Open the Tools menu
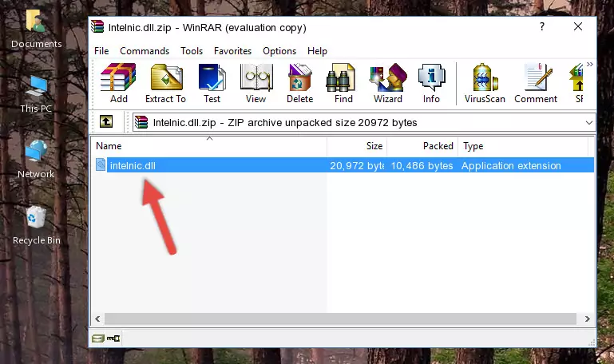The image size is (614, 364). [192, 51]
